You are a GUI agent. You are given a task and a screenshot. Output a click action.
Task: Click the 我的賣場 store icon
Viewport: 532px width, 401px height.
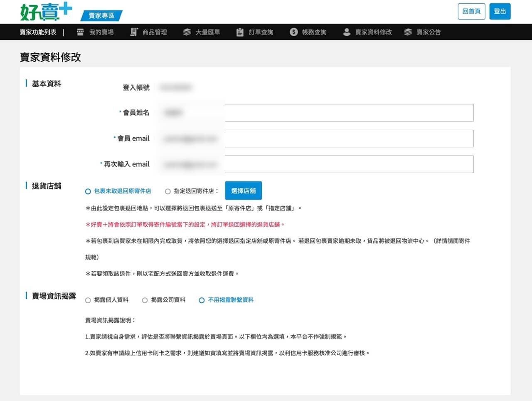coord(80,32)
